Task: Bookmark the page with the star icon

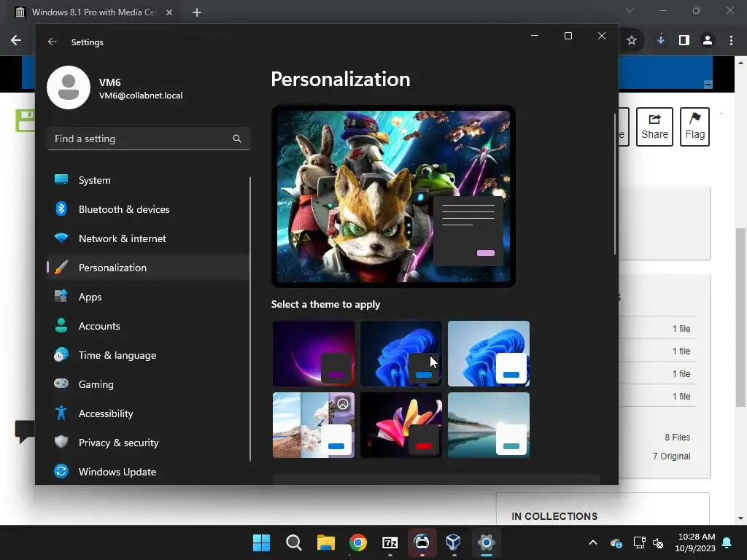Action: 631,41
